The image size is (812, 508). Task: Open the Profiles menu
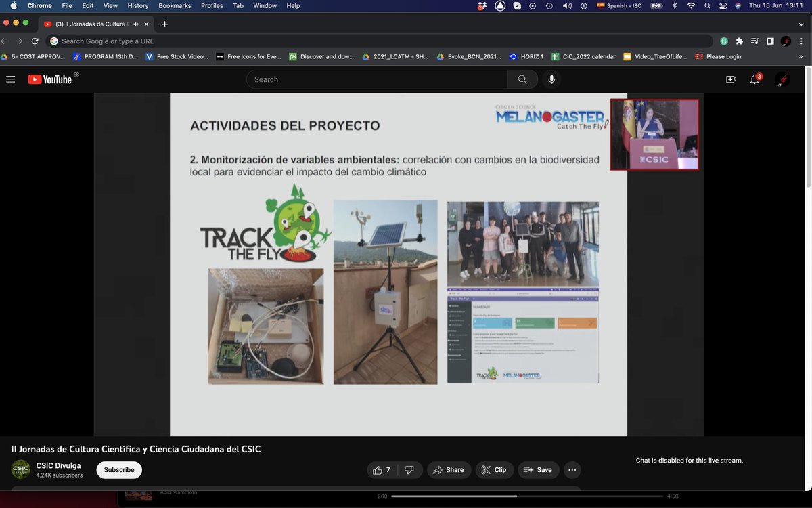[x=212, y=5]
